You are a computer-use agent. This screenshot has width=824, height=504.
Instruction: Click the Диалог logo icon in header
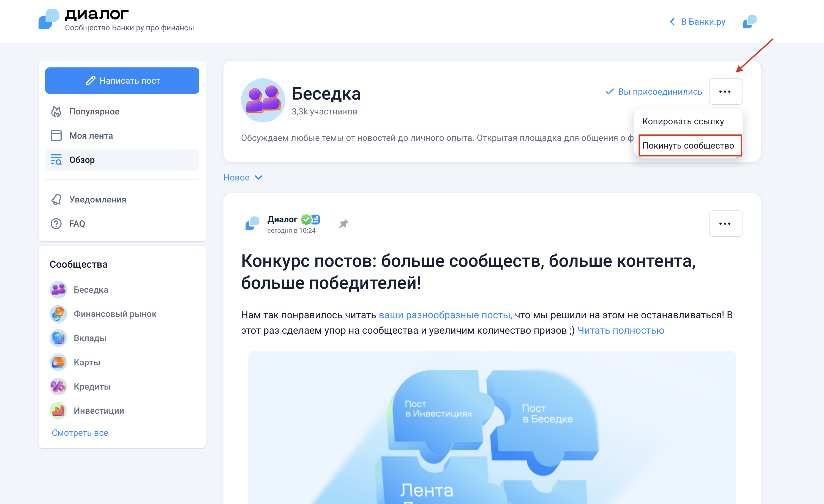point(48,19)
